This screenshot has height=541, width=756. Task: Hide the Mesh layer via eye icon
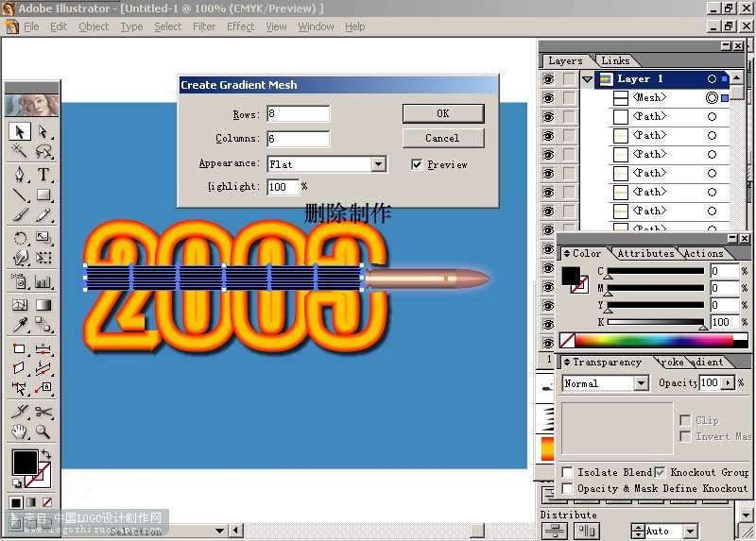tap(548, 98)
